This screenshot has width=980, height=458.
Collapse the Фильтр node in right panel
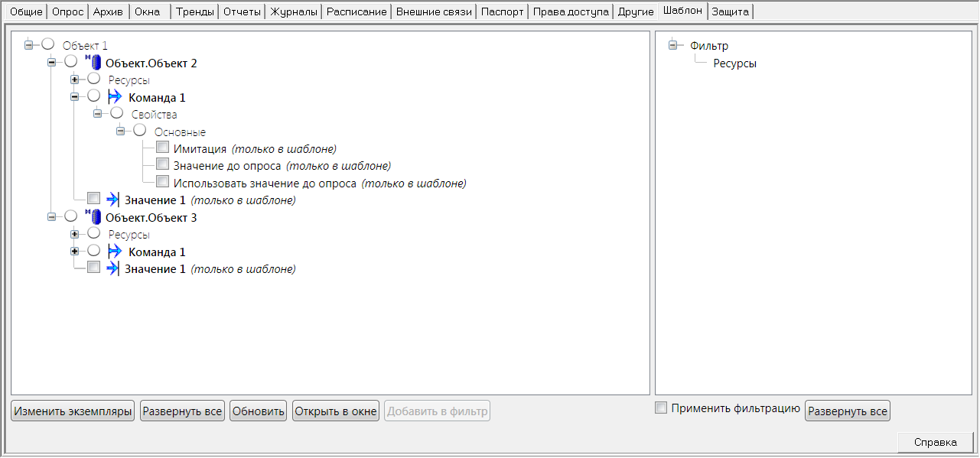click(673, 45)
